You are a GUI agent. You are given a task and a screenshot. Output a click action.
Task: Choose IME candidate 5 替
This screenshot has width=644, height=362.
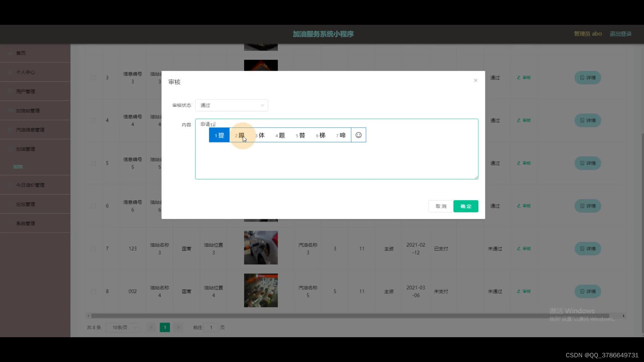click(x=300, y=135)
